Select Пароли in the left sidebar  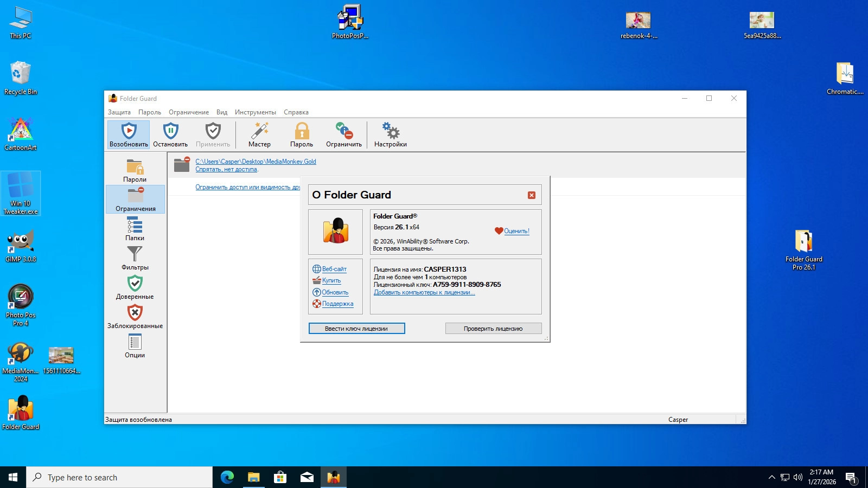(x=135, y=170)
